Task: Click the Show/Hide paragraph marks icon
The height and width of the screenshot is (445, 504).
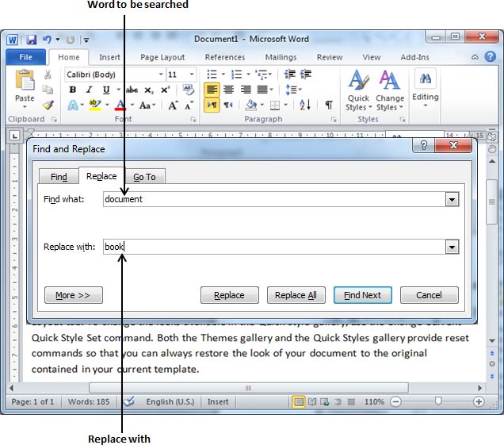Action: [x=328, y=105]
